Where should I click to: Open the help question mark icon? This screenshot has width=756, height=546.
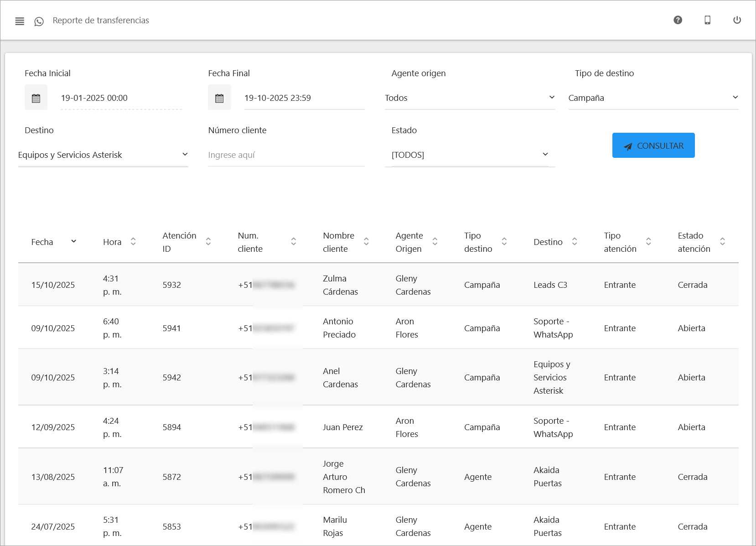[x=678, y=20]
